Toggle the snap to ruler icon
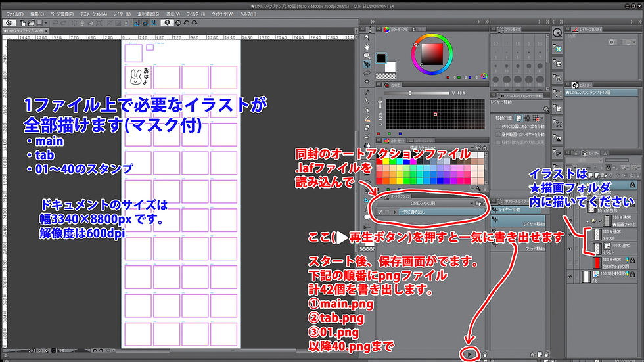Viewport: 644px width, 362px height. [x=137, y=23]
